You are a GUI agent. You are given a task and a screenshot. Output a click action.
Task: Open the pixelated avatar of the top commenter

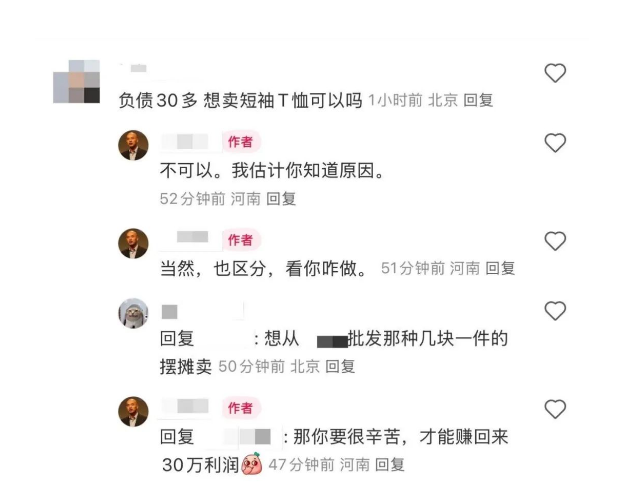tap(76, 81)
